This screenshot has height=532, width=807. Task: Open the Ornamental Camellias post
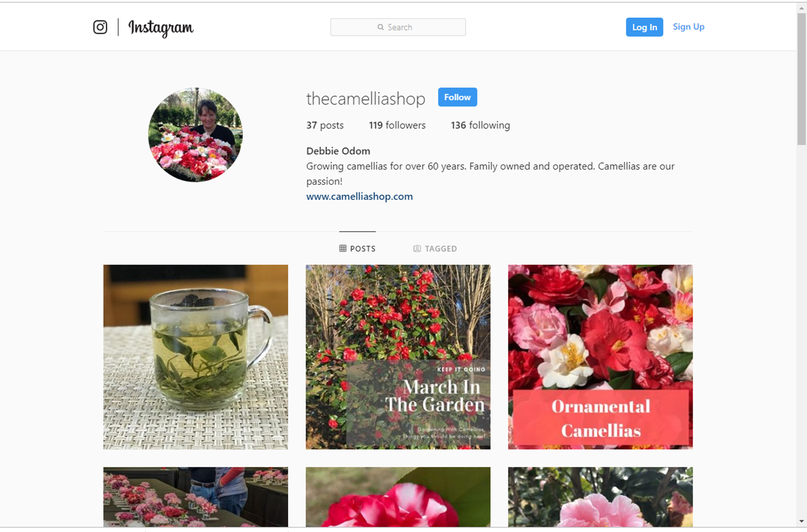point(600,357)
